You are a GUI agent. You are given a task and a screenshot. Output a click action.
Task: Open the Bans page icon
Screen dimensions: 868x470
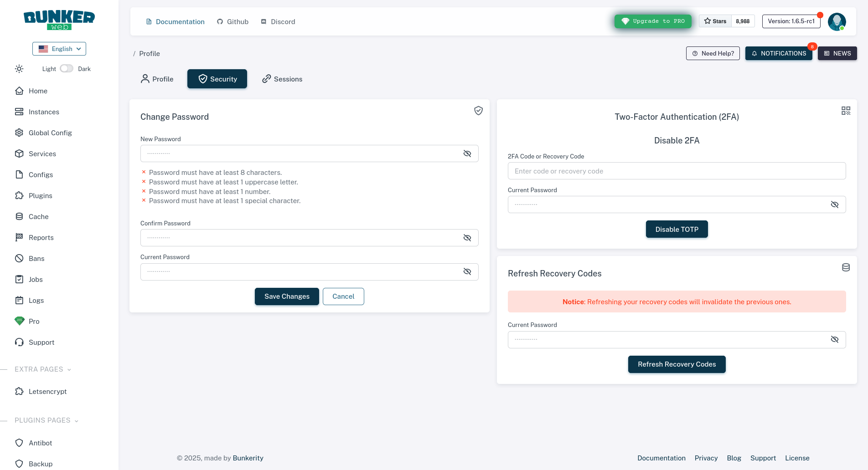pyautogui.click(x=19, y=259)
